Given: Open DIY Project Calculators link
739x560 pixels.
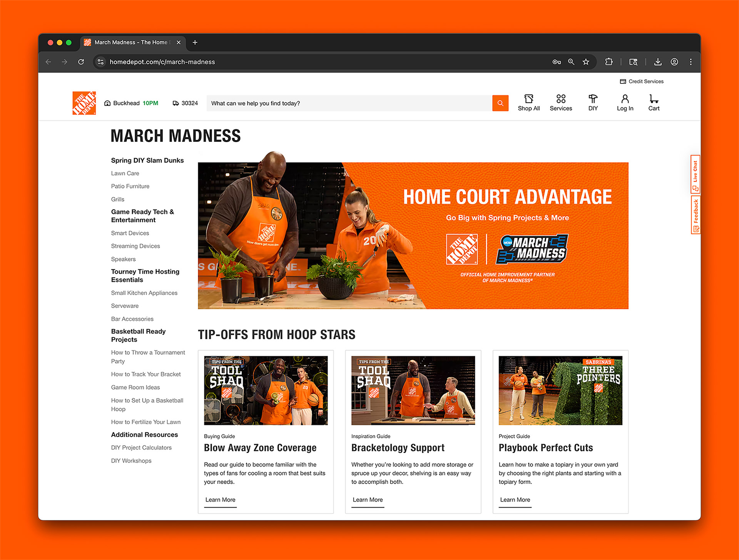Looking at the screenshot, I should click(141, 448).
